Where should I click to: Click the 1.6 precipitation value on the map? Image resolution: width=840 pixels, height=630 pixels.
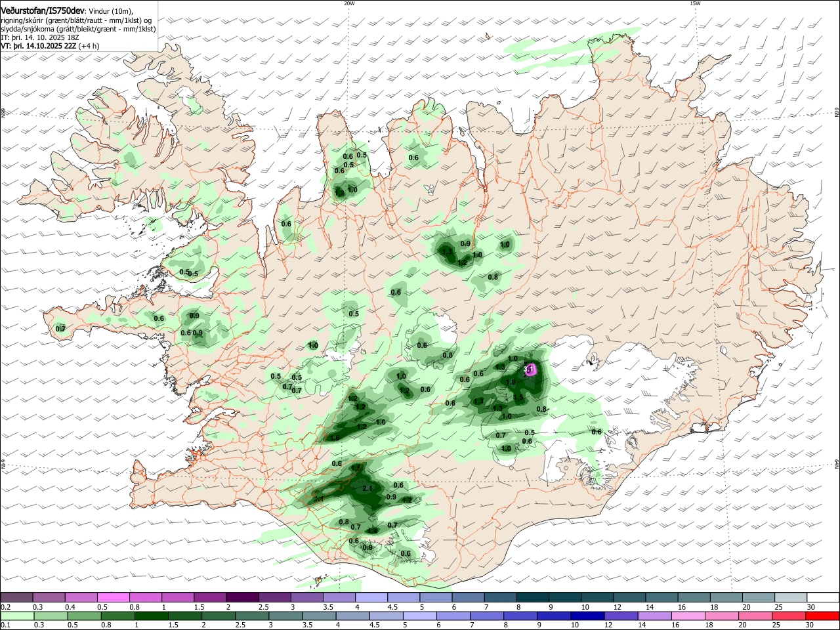[x=334, y=438]
